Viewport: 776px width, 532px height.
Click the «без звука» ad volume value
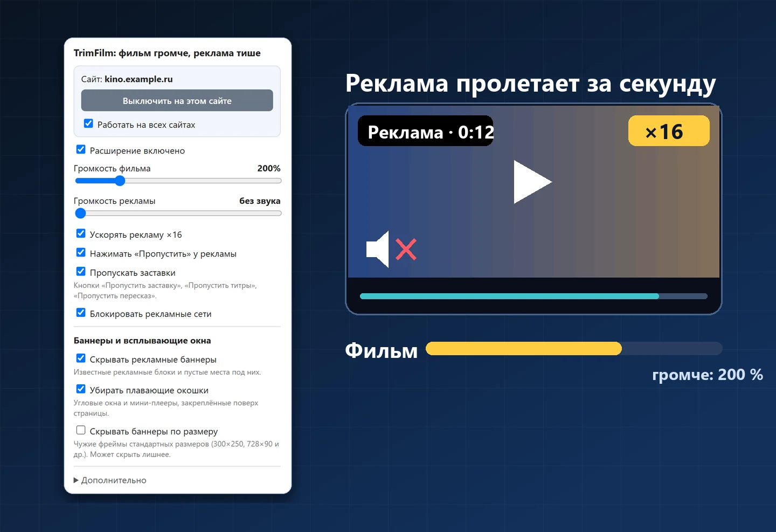click(x=260, y=201)
